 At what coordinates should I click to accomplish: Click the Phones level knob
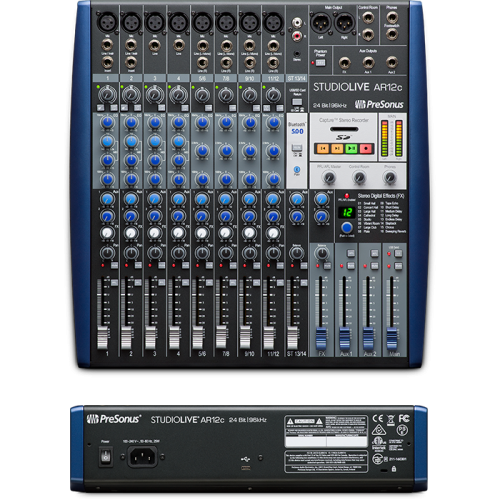click(389, 178)
